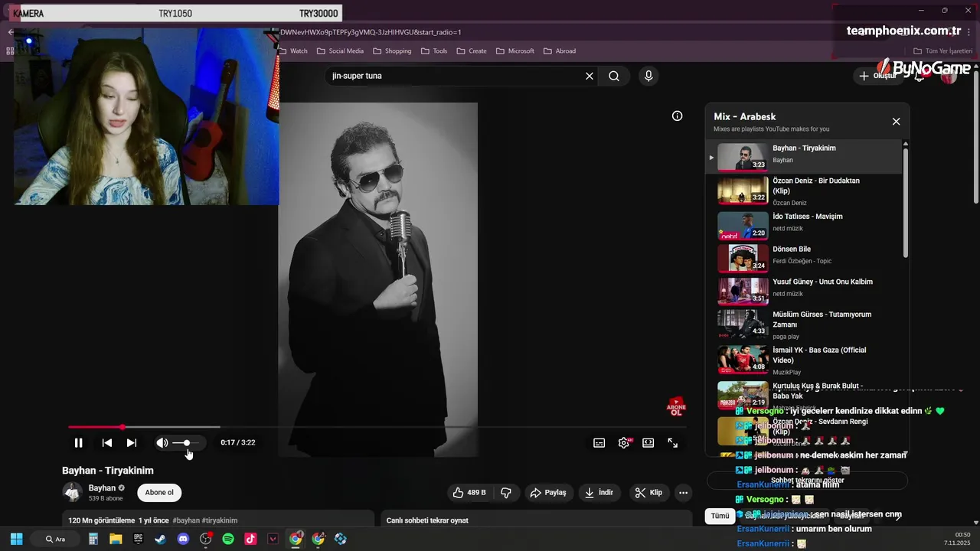The height and width of the screenshot is (551, 980).
Task: Open Steam from taskbar
Action: [160, 539]
